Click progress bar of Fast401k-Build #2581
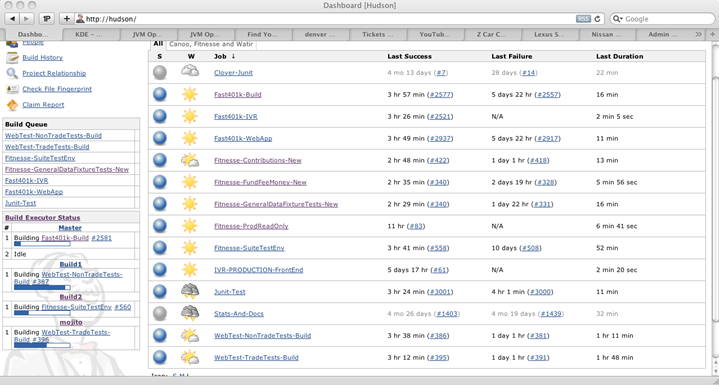This screenshot has width=719, height=385. click(42, 244)
